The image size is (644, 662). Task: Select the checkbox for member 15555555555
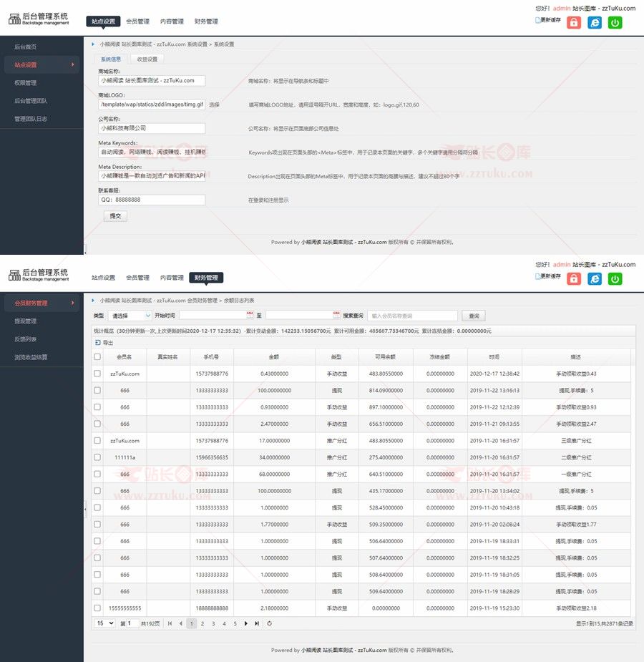click(97, 608)
